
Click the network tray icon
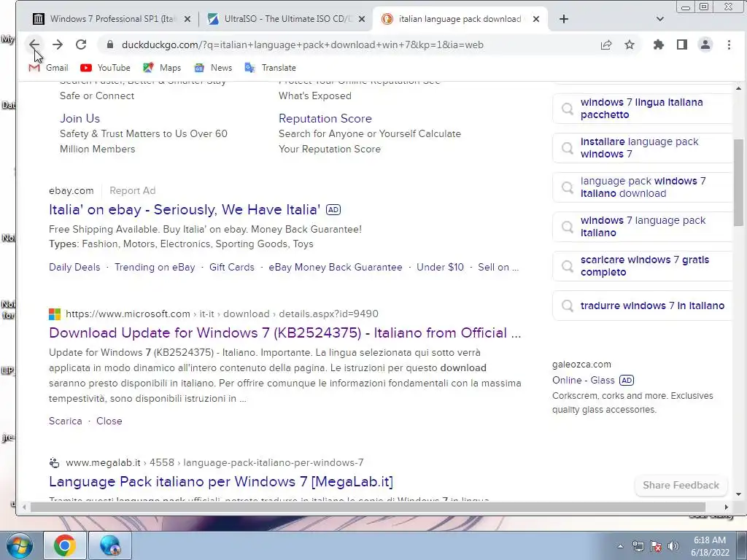click(638, 546)
